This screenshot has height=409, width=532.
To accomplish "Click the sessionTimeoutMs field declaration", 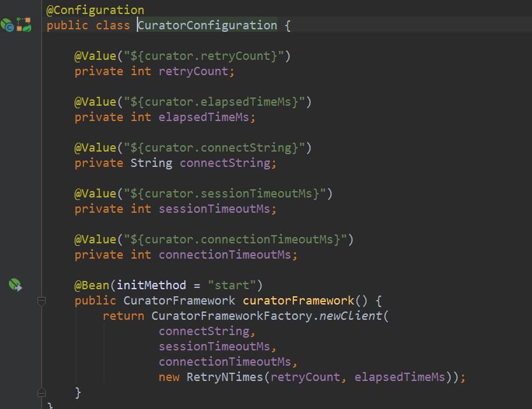I will (x=214, y=209).
